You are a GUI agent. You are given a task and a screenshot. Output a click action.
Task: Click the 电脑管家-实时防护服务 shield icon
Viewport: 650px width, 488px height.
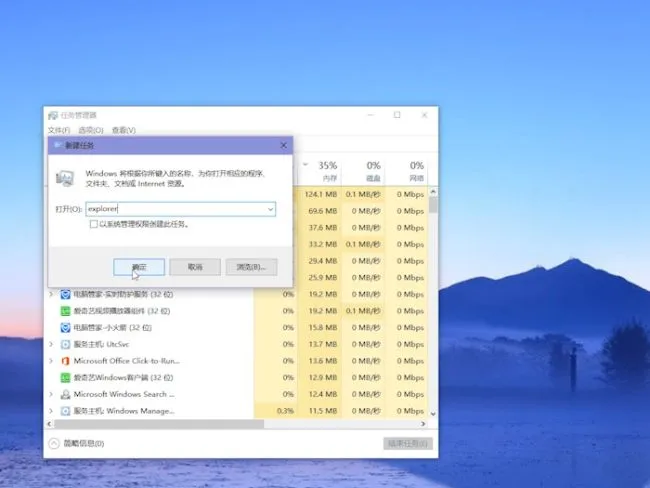pyautogui.click(x=65, y=294)
